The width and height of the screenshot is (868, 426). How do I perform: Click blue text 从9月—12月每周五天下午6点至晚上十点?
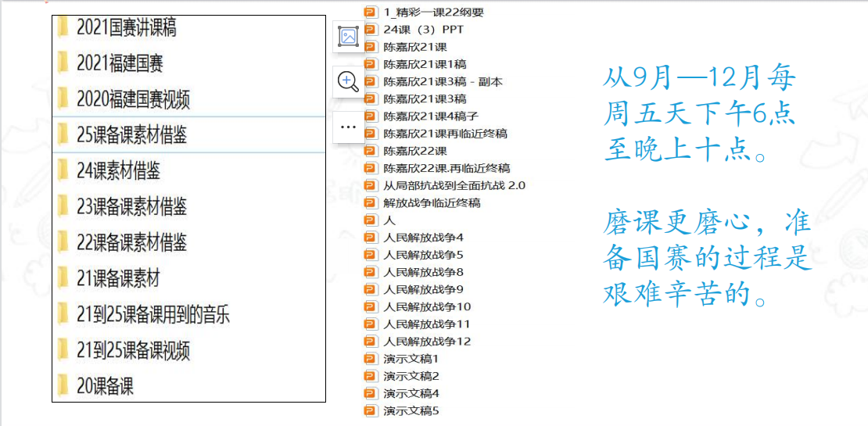tap(700, 115)
